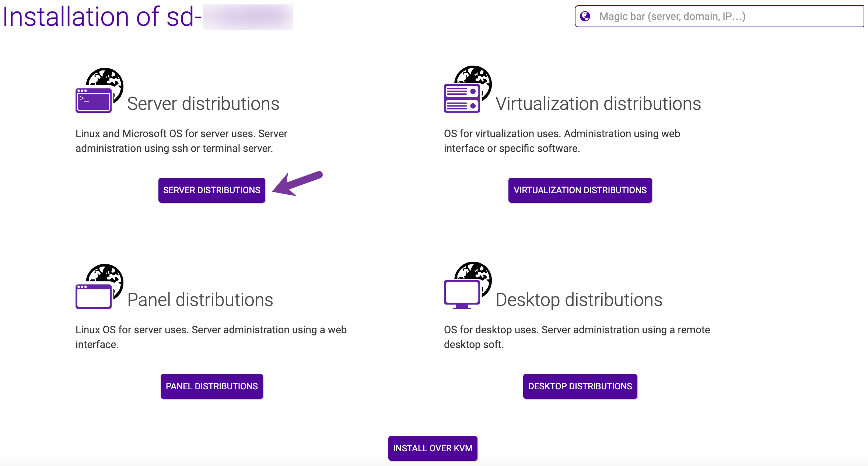Click the Panel distributions heading
Viewport: 868px width, 466px height.
200,300
